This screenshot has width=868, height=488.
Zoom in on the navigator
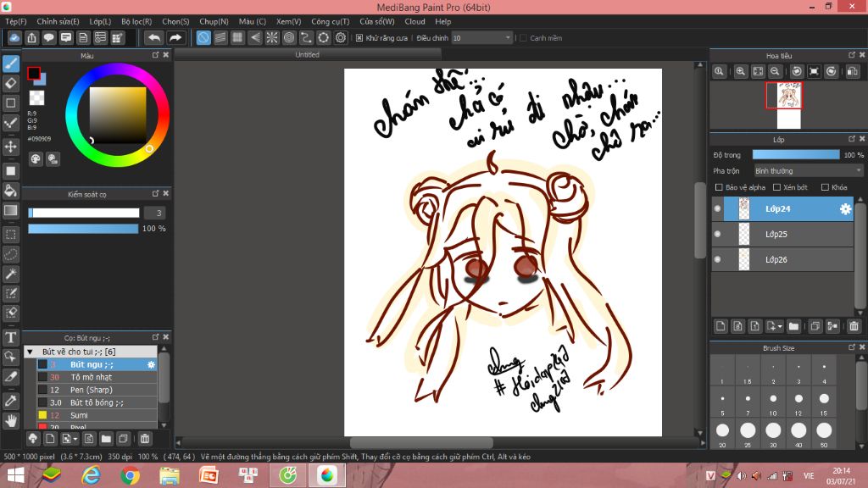pyautogui.click(x=740, y=71)
